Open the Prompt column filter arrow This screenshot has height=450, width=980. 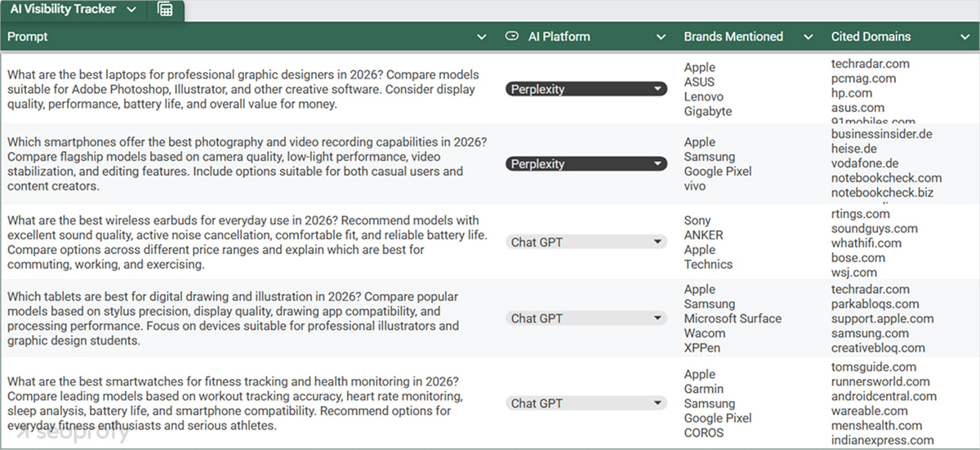click(482, 37)
